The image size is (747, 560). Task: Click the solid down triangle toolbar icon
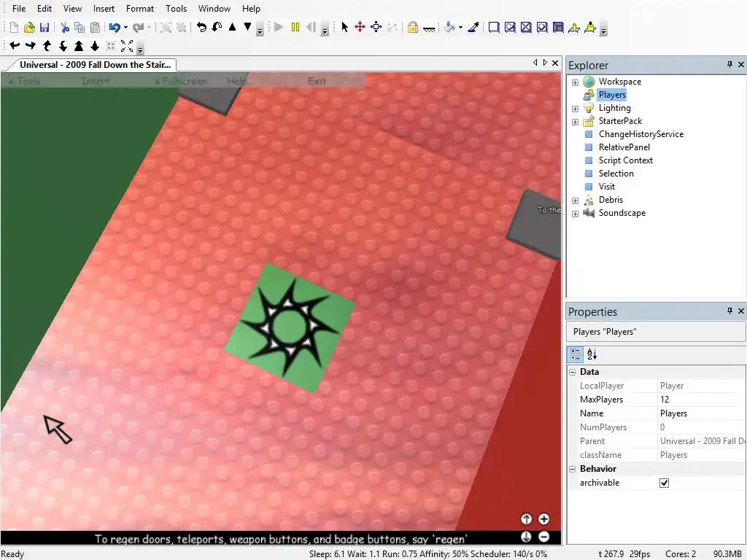(248, 27)
